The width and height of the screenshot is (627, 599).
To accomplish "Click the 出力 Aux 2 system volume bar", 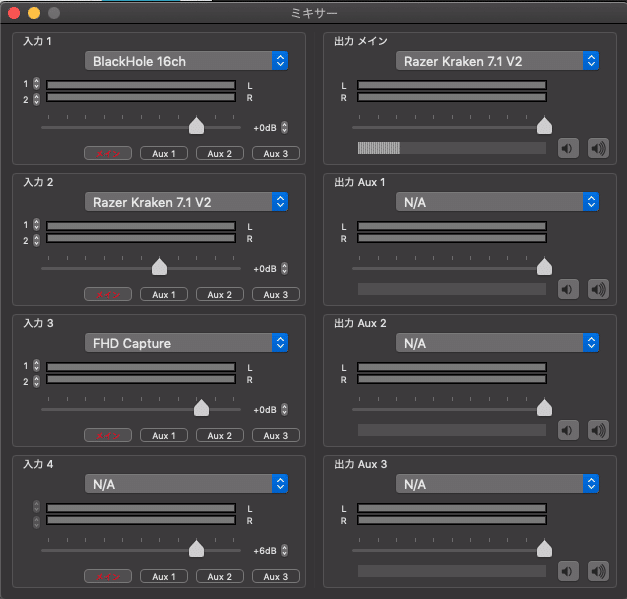I will click(x=452, y=430).
